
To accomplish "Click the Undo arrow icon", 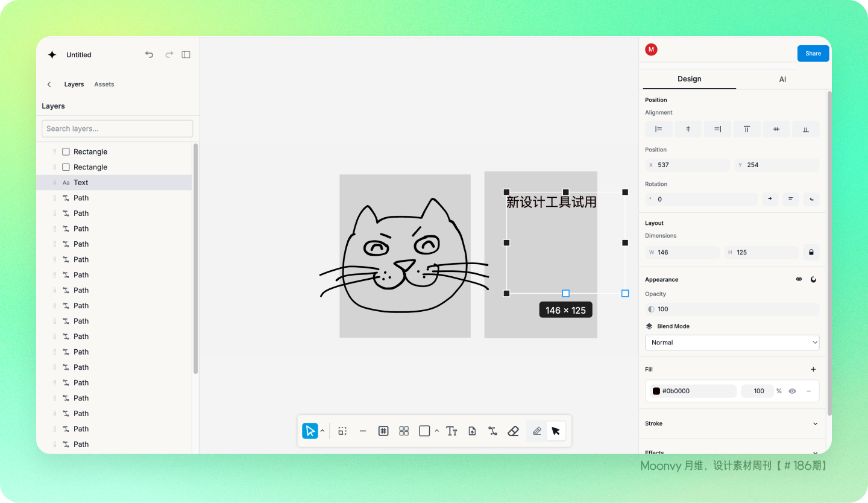I will click(x=149, y=54).
